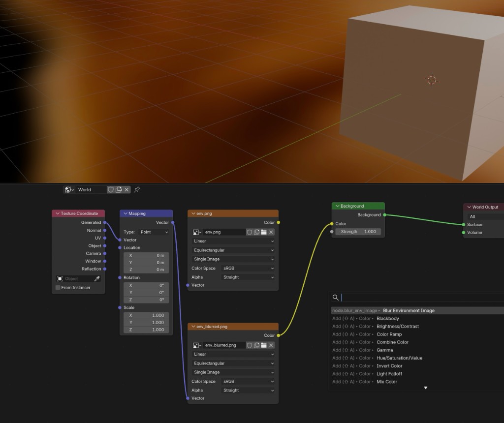Adjust the Strength slider on the Background node
504x423 pixels.
pyautogui.click(x=358, y=231)
